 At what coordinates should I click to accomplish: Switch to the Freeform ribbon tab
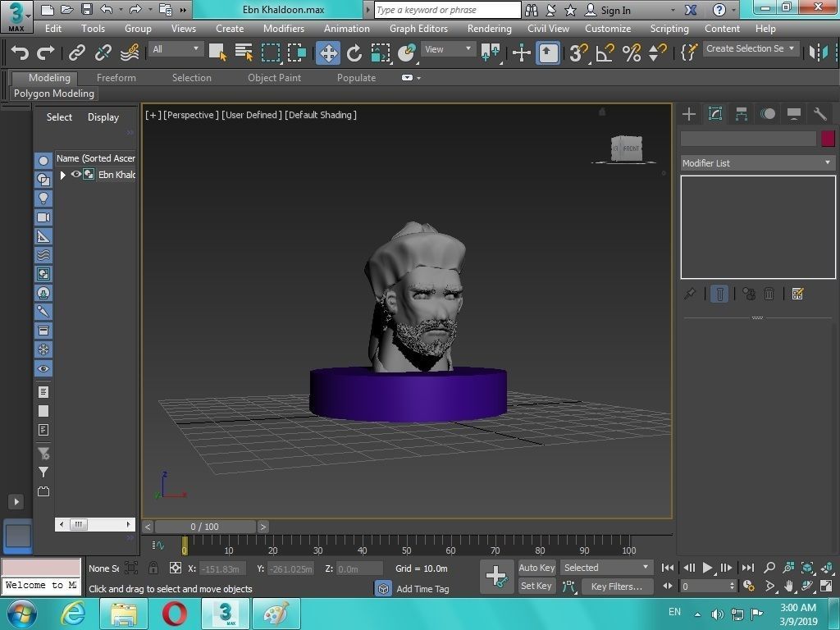pos(116,78)
